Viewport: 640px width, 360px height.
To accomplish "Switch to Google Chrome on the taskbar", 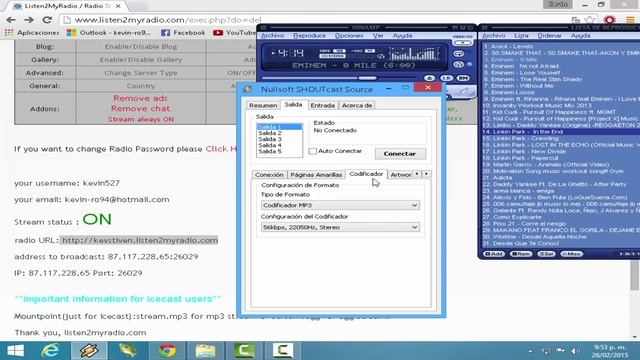I will 167,351.
